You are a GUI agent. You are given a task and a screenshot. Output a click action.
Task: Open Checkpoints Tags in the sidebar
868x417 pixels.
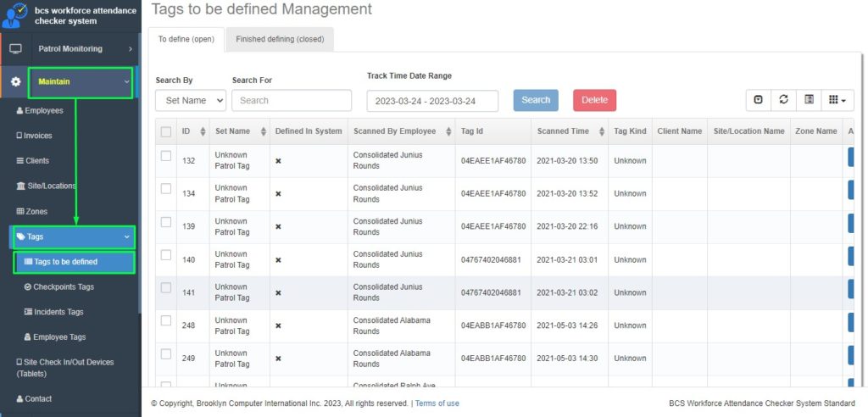click(x=64, y=287)
